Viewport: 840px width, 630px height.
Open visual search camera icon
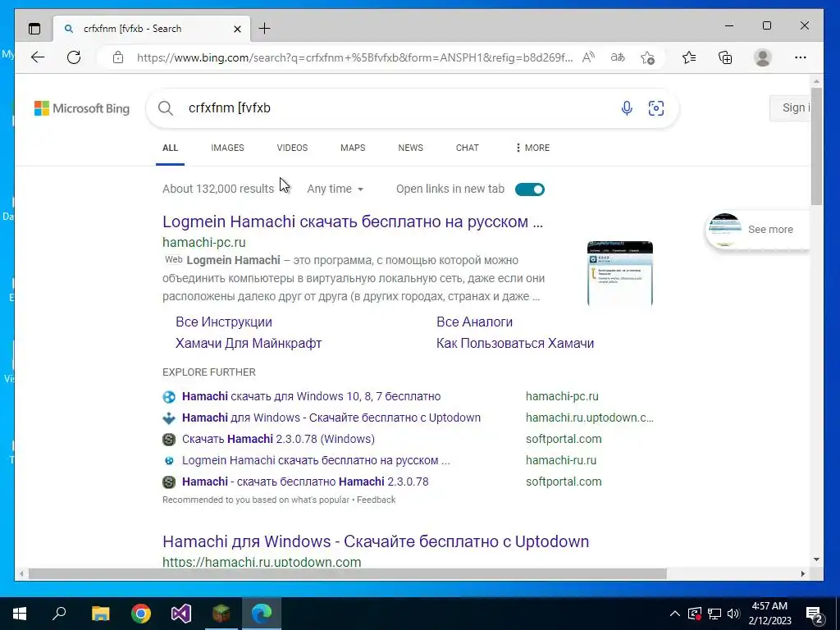point(656,108)
